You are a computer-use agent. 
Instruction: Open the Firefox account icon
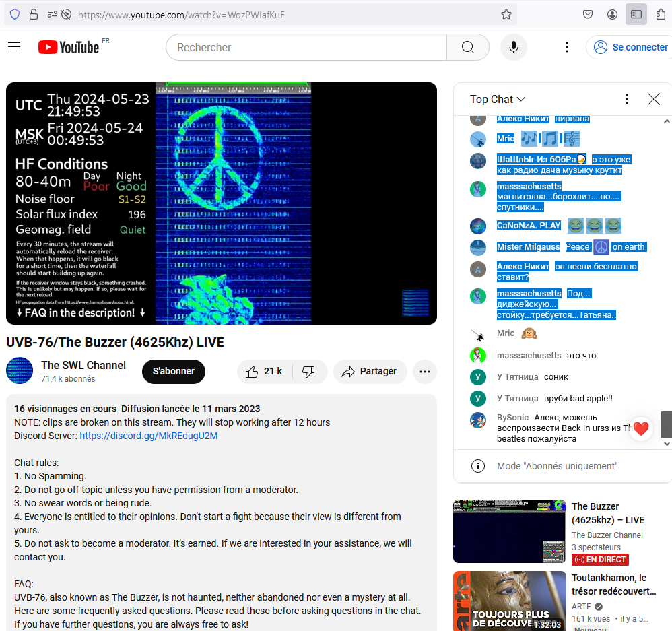click(x=612, y=15)
